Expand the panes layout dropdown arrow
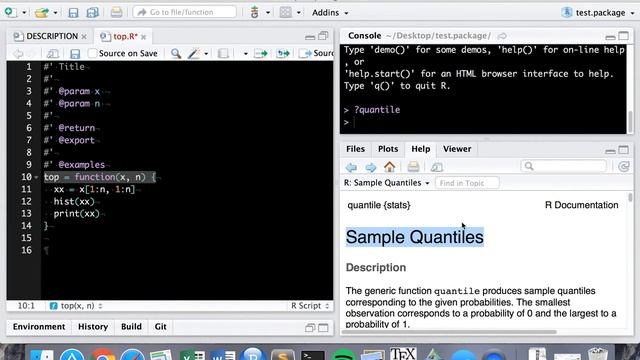Screen dimensions: 640x360 pos(298,13)
